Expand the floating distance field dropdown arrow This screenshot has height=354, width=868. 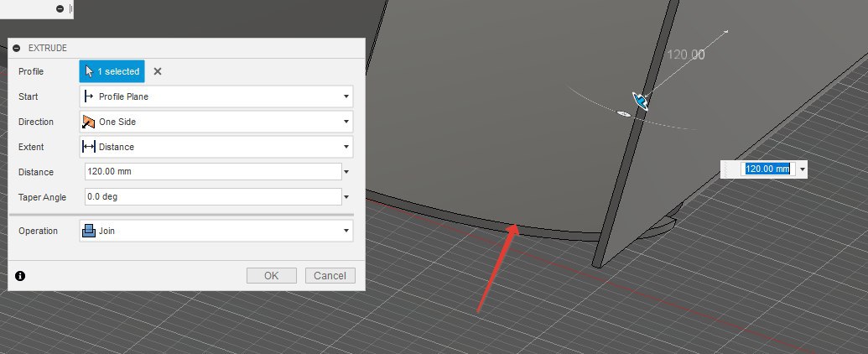point(802,169)
